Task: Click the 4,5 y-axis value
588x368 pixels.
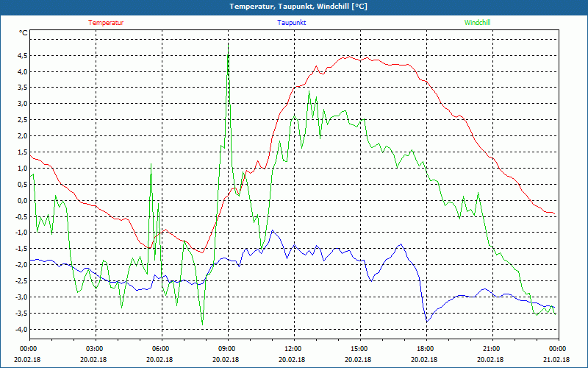Action: coord(22,56)
